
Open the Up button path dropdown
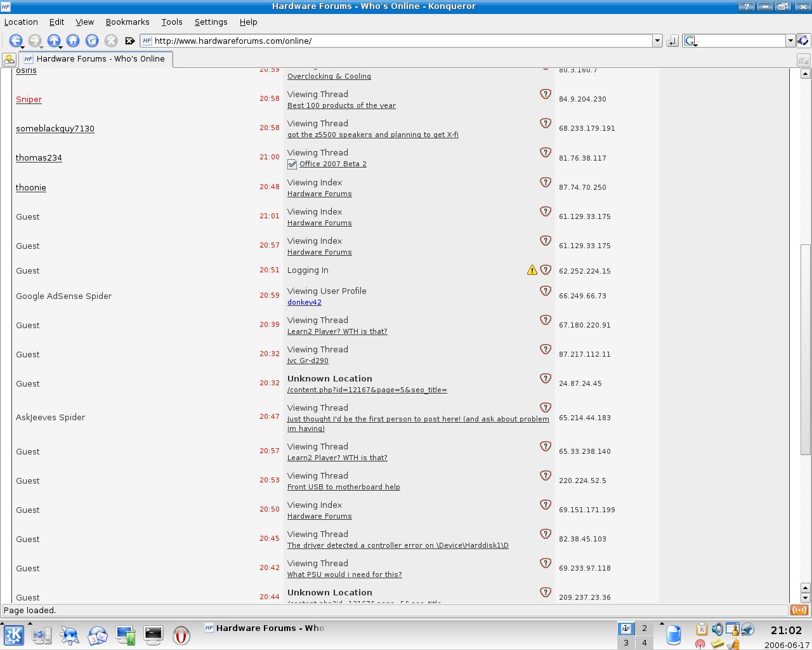(61, 47)
